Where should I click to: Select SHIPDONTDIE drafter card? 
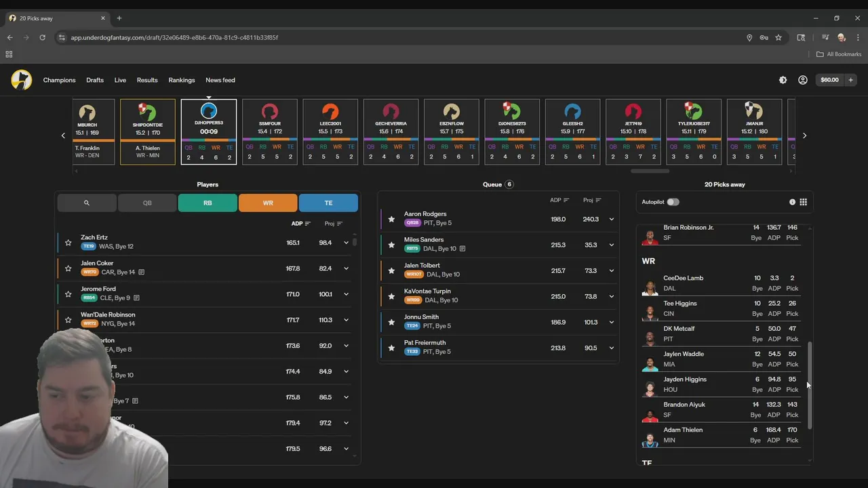pos(148,132)
